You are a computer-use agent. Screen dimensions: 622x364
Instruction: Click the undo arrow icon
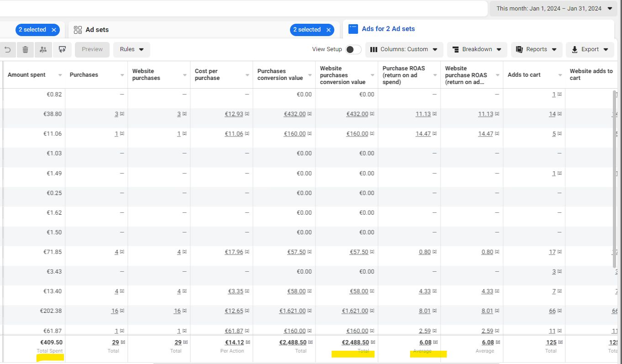[8, 50]
